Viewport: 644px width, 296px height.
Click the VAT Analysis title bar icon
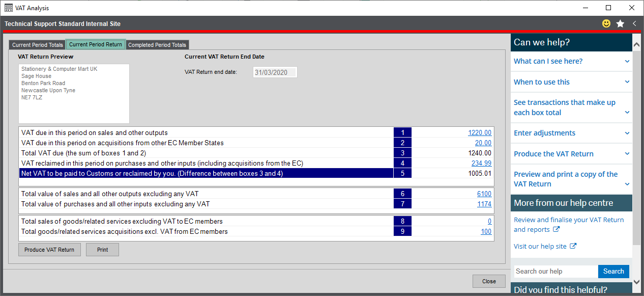point(8,8)
